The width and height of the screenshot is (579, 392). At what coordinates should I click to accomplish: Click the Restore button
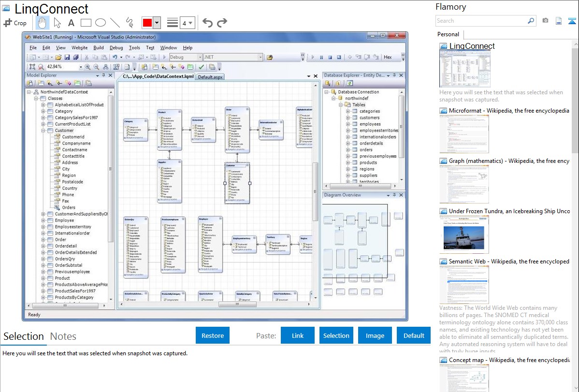(x=213, y=335)
